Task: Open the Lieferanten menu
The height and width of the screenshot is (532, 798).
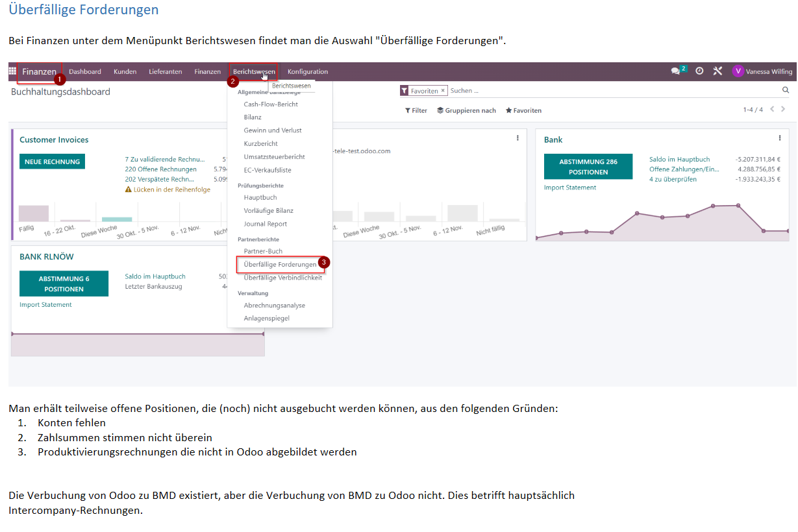Action: click(x=165, y=71)
